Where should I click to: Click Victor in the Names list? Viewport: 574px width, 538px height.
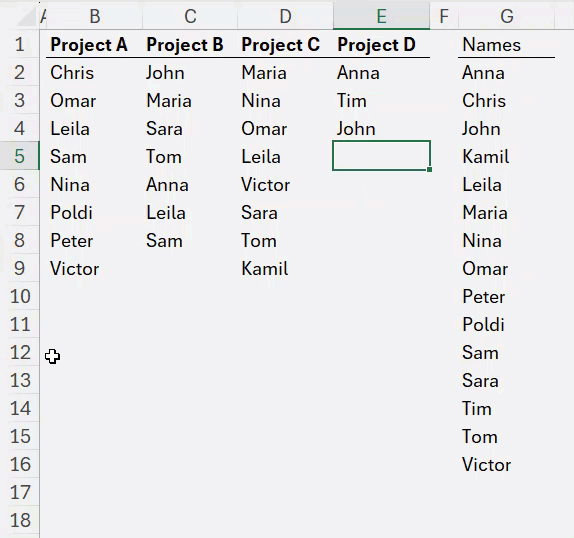(x=486, y=464)
